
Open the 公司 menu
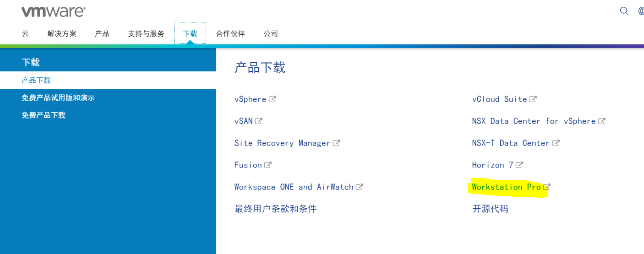271,33
